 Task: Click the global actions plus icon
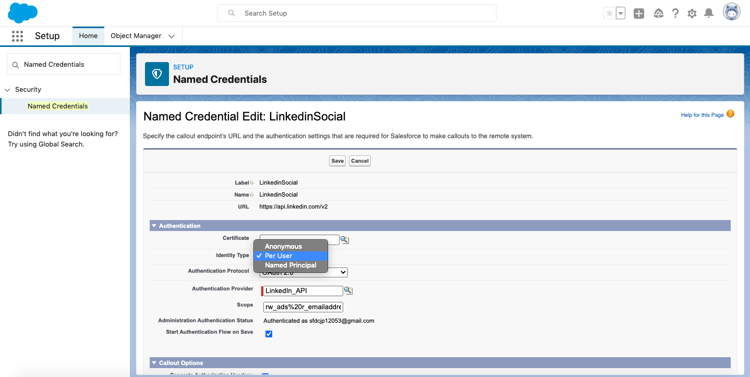[639, 13]
